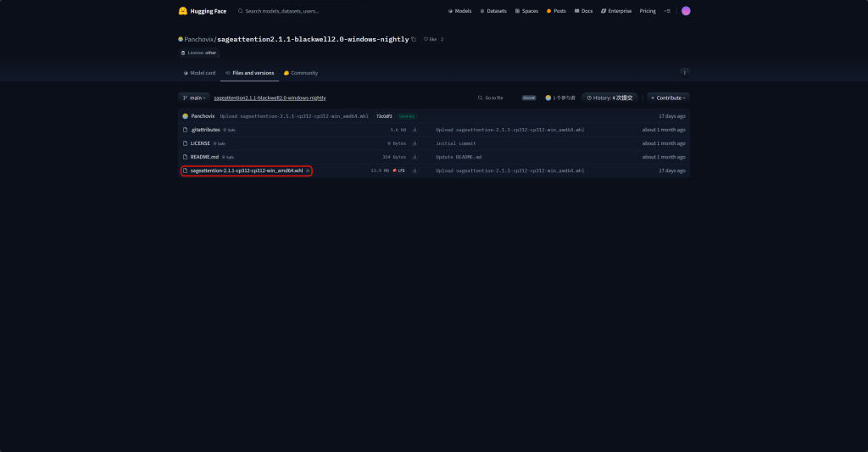Like this repository
868x452 pixels.
click(x=431, y=39)
